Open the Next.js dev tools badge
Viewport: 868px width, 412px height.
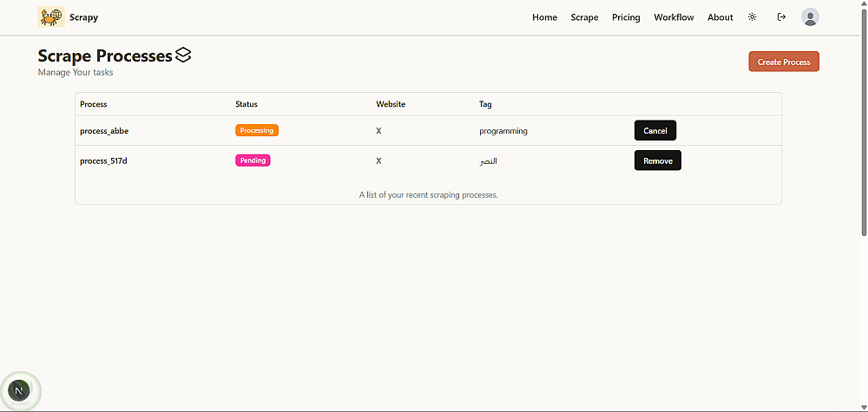(x=19, y=390)
